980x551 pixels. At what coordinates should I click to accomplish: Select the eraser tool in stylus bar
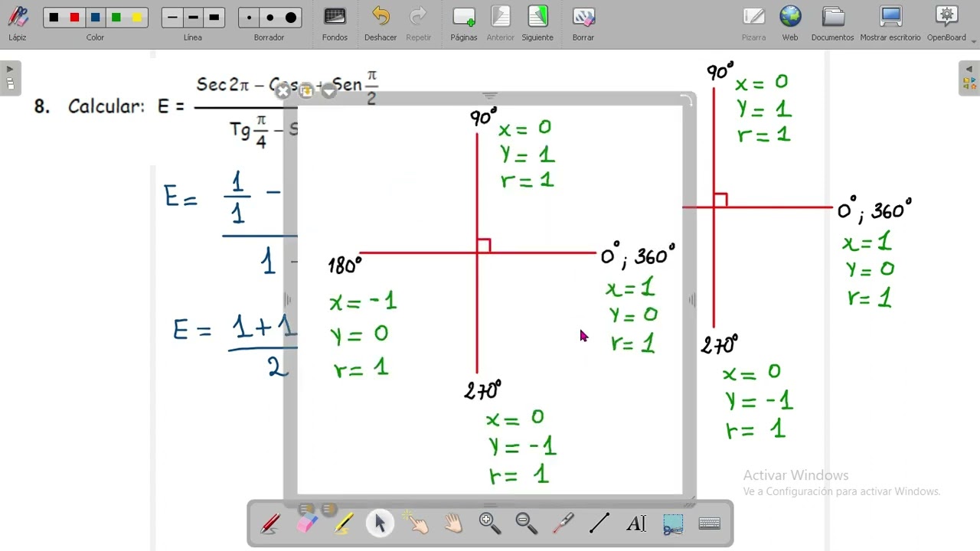[x=307, y=523]
